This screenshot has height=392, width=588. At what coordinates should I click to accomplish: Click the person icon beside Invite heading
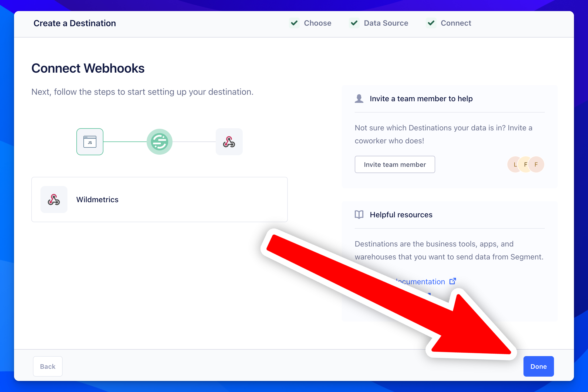pos(359,99)
